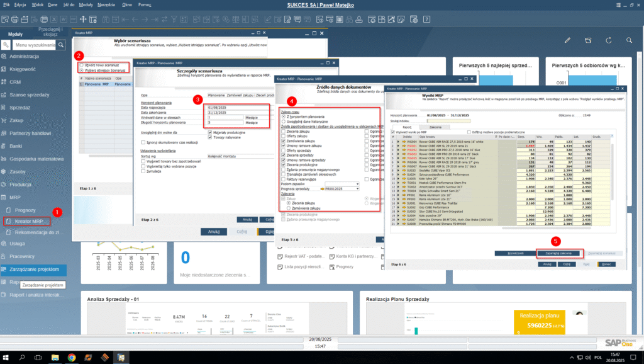Image resolution: width=644 pixels, height=364 pixels.
Task: Open 'Kreator MRP' in the module tree
Action: pyautogui.click(x=29, y=221)
